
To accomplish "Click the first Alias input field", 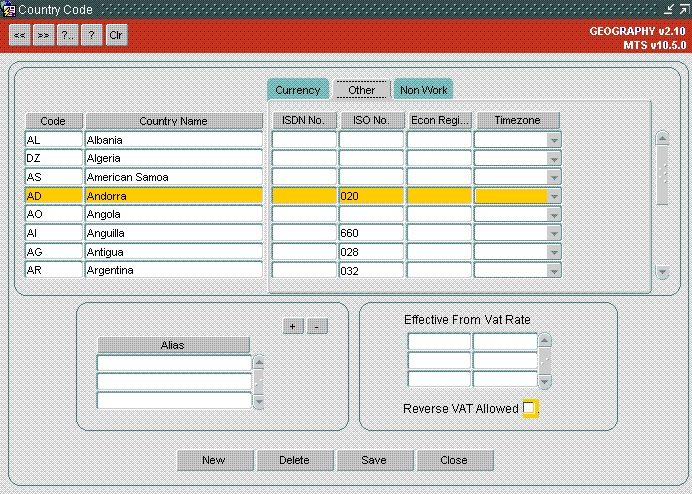I will point(174,363).
